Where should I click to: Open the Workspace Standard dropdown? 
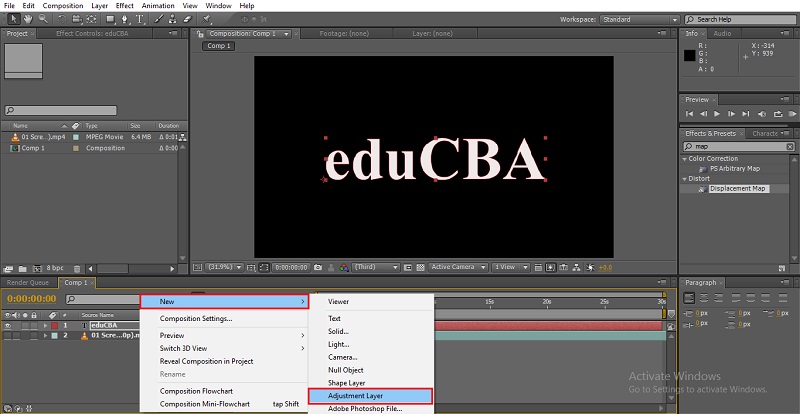click(640, 19)
